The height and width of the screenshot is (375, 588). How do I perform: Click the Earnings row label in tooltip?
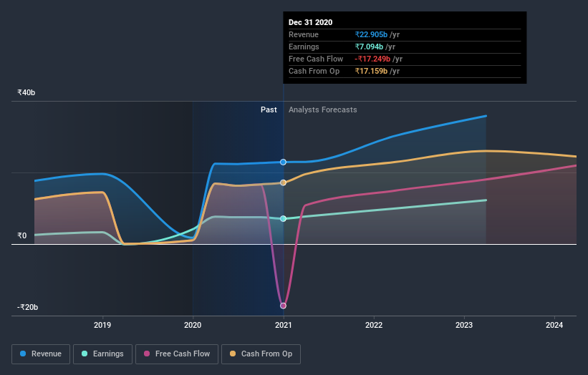click(x=304, y=47)
